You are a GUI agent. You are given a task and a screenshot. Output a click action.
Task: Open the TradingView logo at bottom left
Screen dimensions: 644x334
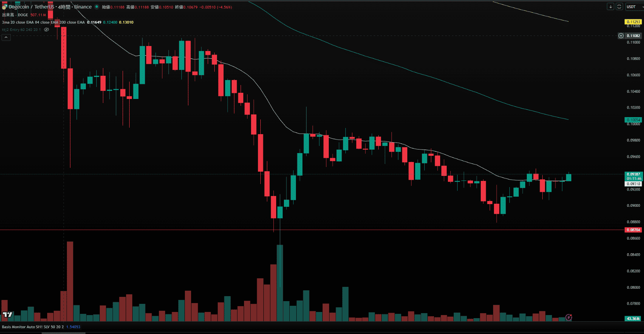click(7, 315)
